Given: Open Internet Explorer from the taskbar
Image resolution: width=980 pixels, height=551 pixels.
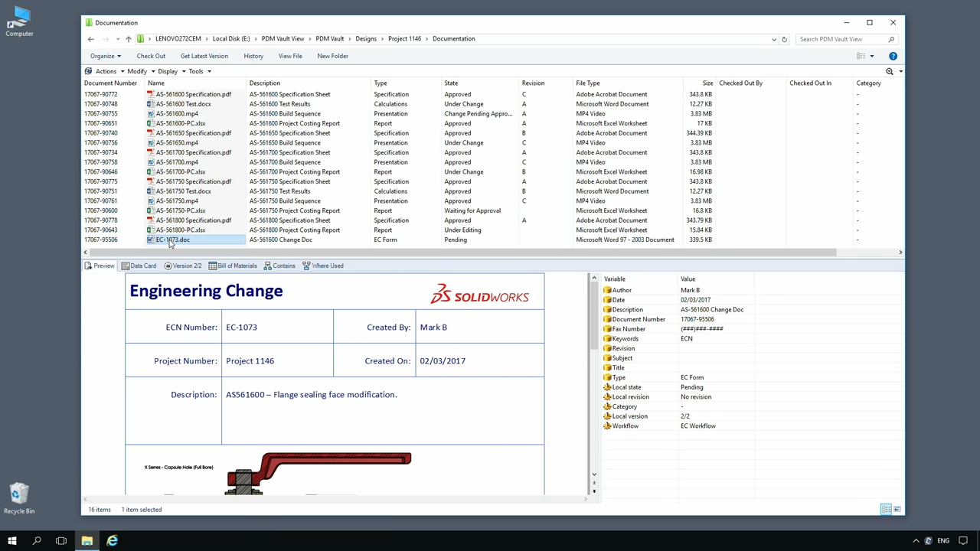Looking at the screenshot, I should coord(113,541).
